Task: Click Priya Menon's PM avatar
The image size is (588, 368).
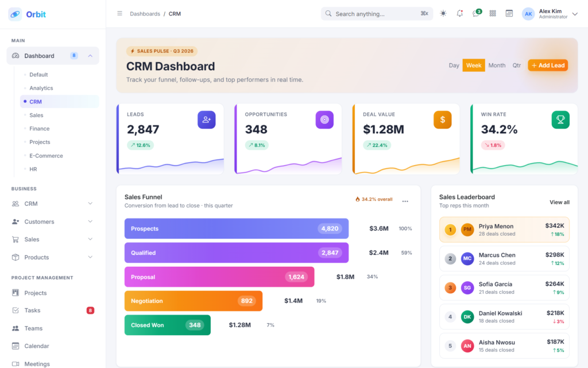Action: coord(467,230)
